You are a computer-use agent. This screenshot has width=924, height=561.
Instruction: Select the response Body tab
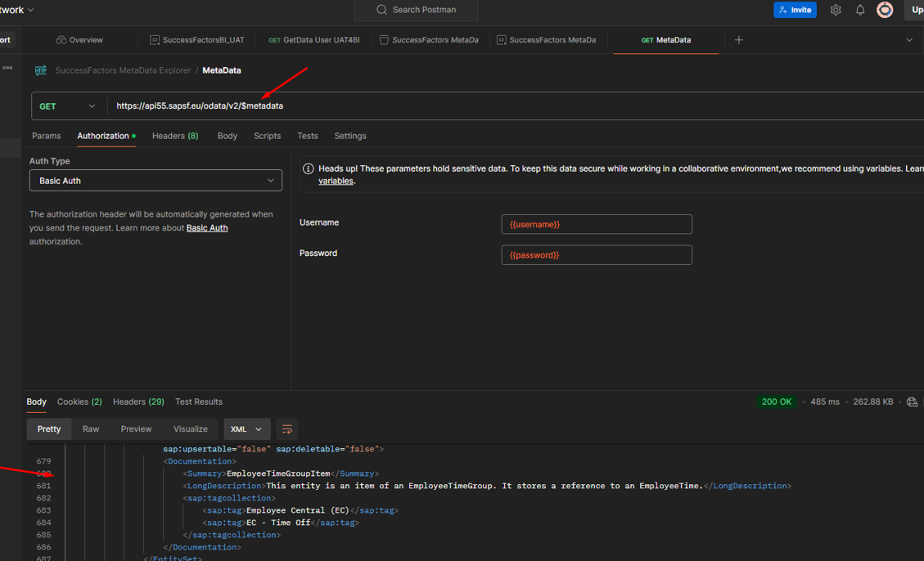coord(37,402)
